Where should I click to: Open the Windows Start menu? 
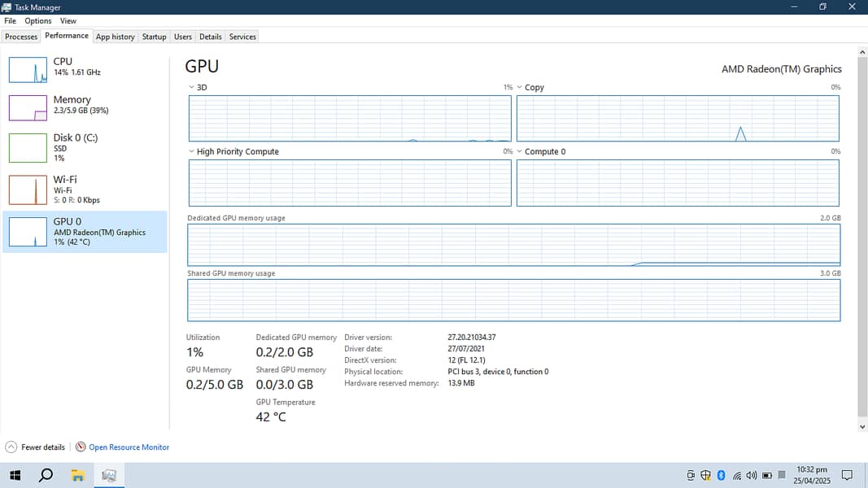15,475
